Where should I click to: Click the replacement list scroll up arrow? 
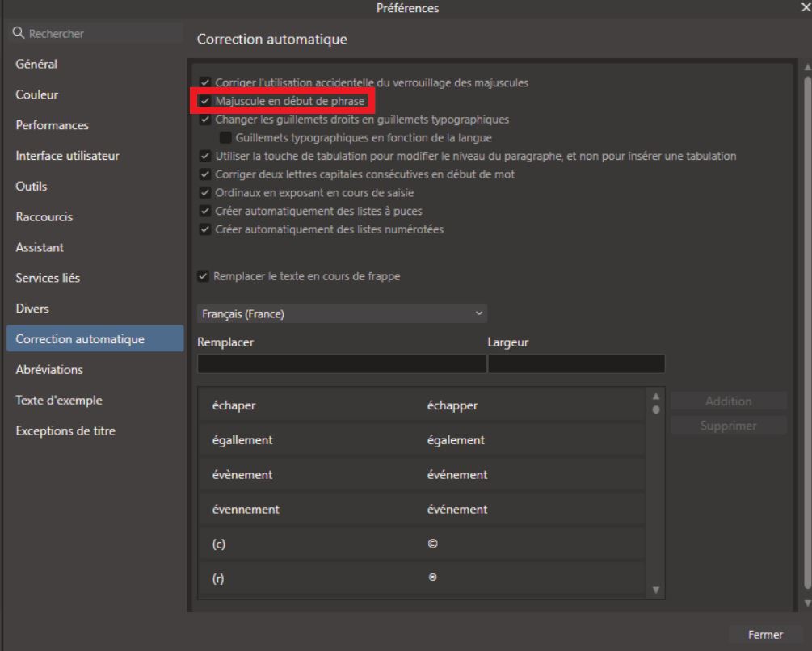pos(656,396)
